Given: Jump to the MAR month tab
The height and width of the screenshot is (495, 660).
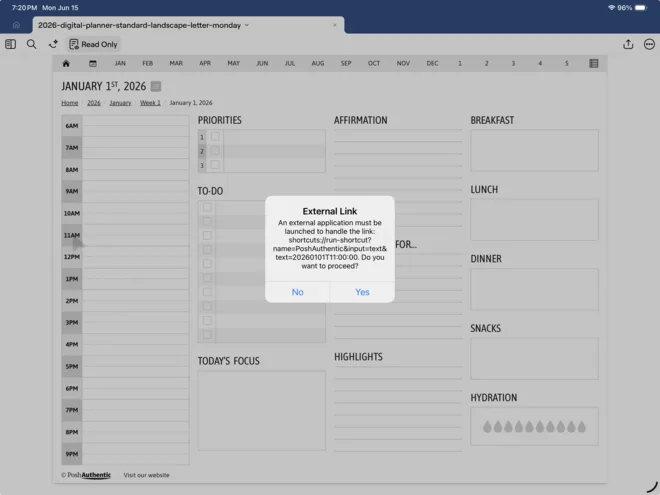Looking at the screenshot, I should click(176, 64).
